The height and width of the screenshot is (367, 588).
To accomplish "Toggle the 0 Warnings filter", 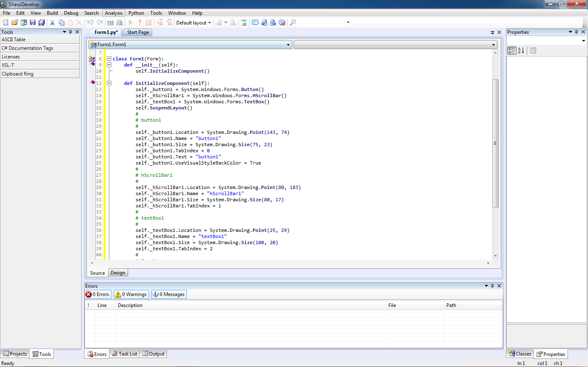I will click(x=131, y=294).
